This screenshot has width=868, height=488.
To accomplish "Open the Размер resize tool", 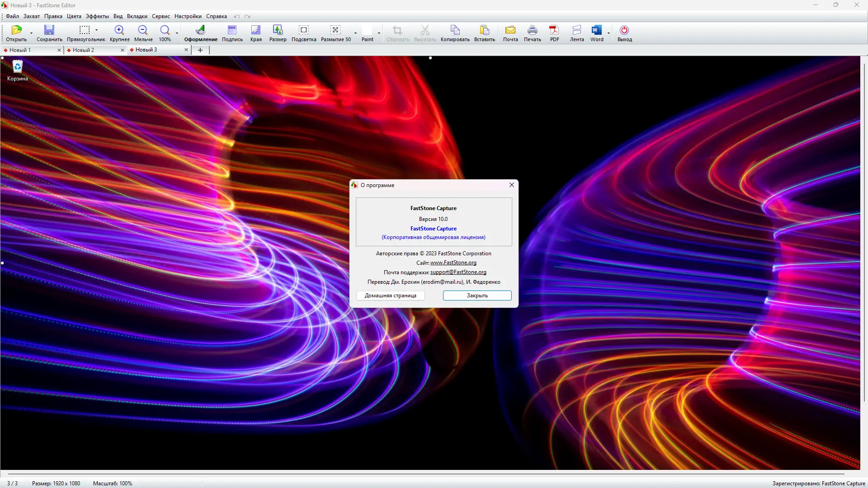I will pos(278,30).
